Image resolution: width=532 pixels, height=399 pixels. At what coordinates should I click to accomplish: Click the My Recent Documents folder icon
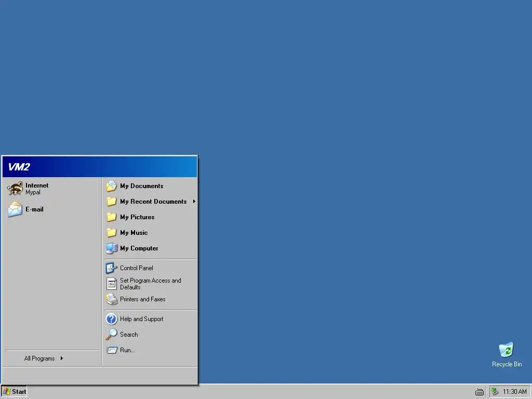[111, 202]
